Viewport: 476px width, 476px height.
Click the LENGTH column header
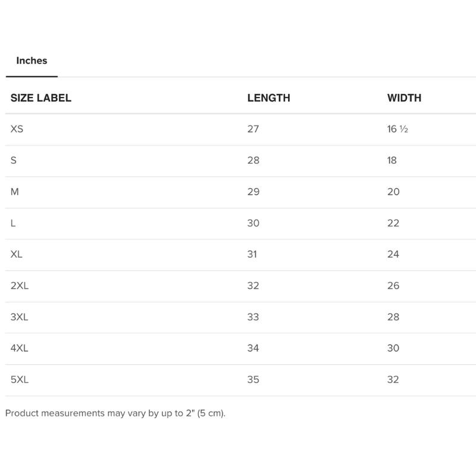coord(268,98)
